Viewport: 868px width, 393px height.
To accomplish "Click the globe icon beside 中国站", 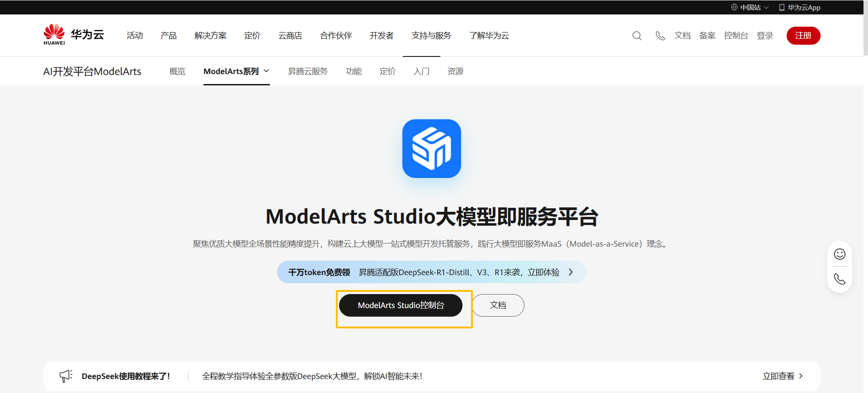I will click(734, 7).
